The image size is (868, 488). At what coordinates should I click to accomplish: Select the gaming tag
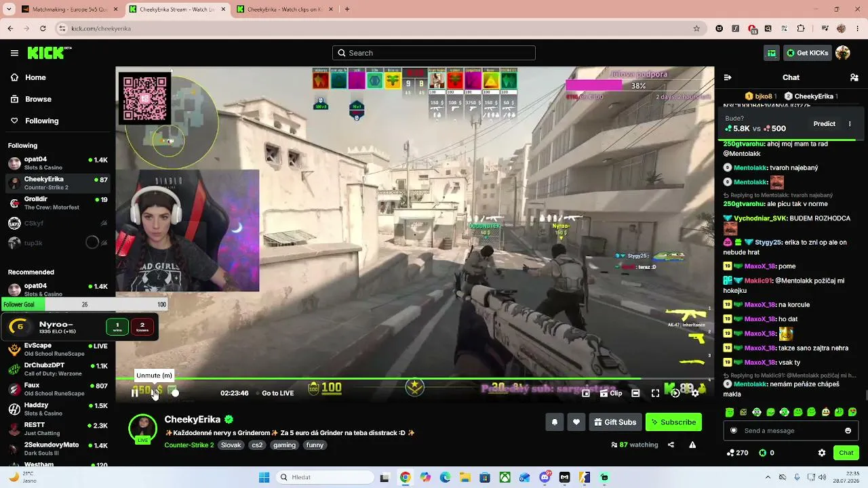pos(284,445)
